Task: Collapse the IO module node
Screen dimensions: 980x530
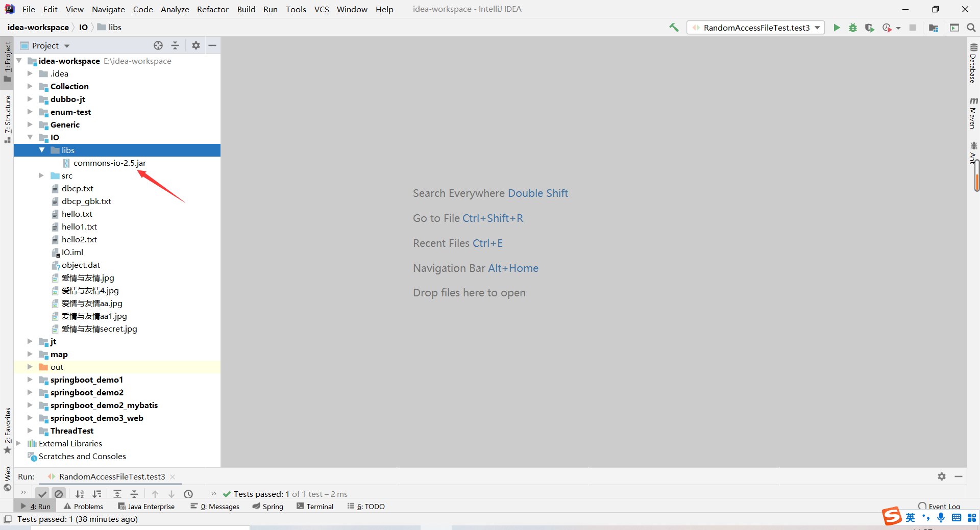Action: tap(30, 137)
